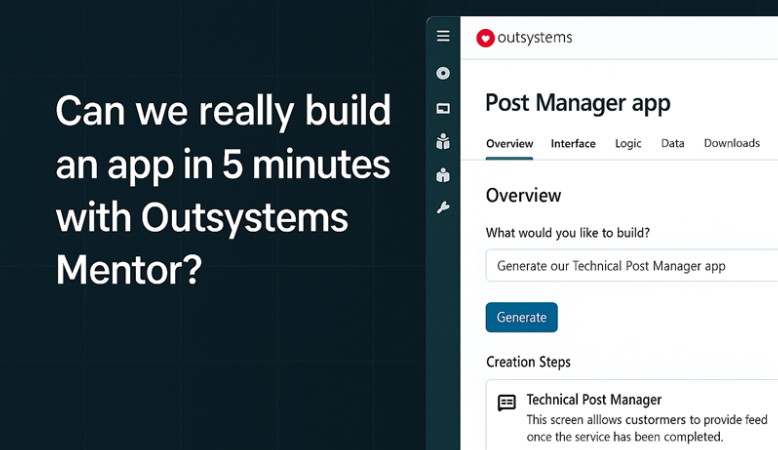
Task: Focus the 'What would you like to build' field
Action: 632,265
